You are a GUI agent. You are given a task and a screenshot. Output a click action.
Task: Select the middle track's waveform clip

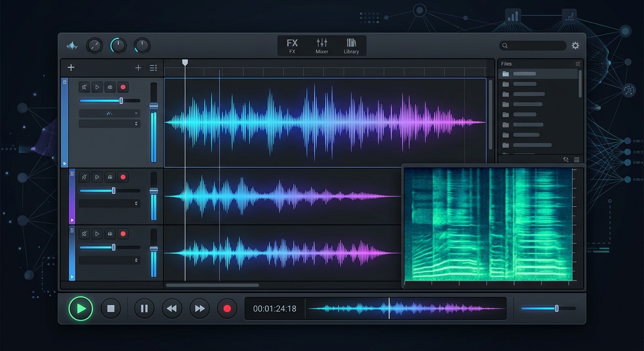click(283, 197)
